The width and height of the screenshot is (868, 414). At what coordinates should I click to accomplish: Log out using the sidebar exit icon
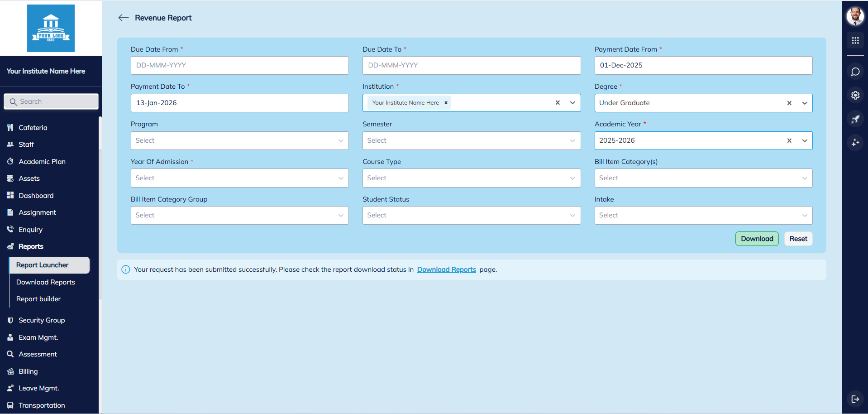click(x=855, y=399)
